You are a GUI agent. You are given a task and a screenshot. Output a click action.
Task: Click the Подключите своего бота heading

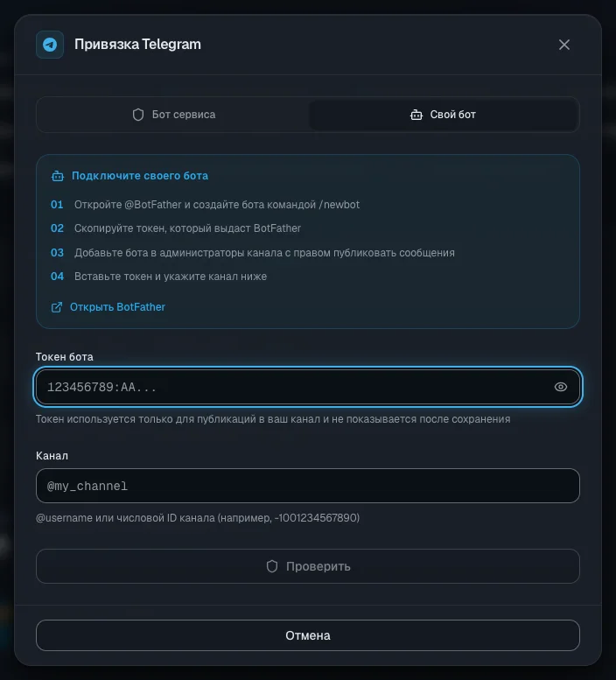pos(140,176)
